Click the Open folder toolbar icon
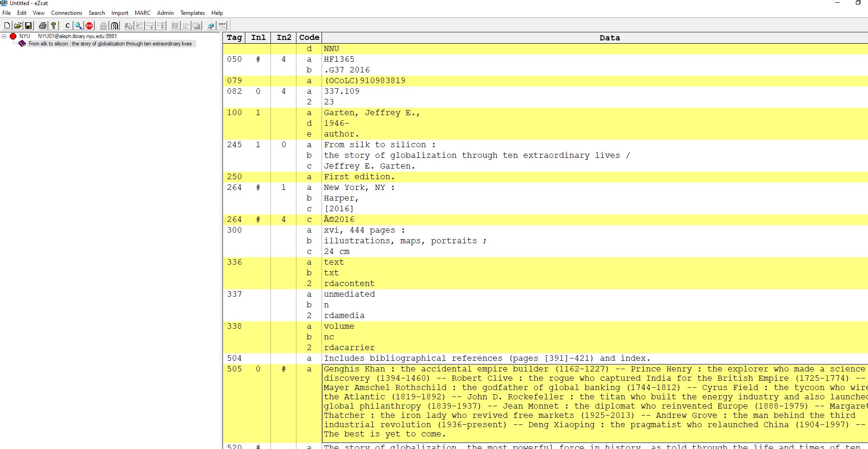Viewport: 868px width, 449px height. [x=18, y=26]
